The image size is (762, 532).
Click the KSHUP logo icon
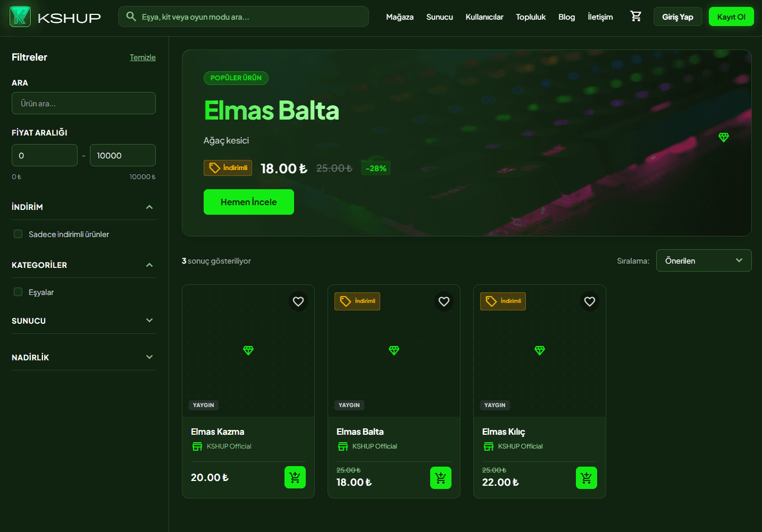click(20, 17)
